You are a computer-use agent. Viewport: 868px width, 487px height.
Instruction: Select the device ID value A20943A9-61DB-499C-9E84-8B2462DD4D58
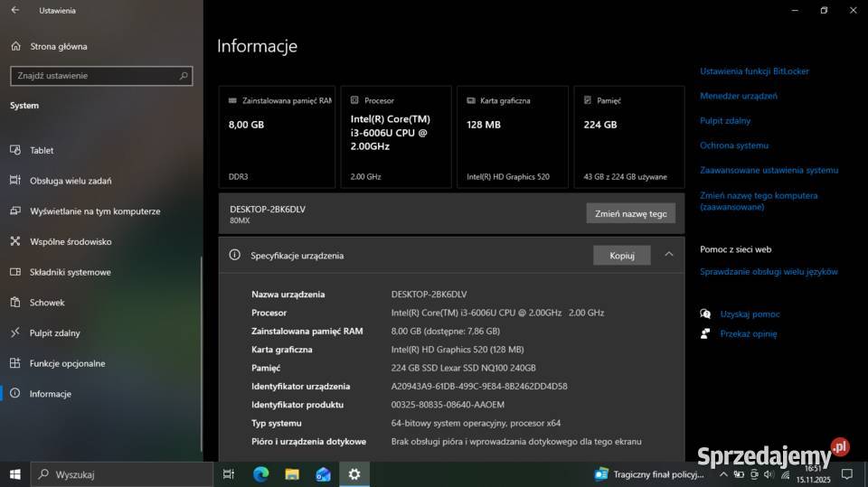479,387
